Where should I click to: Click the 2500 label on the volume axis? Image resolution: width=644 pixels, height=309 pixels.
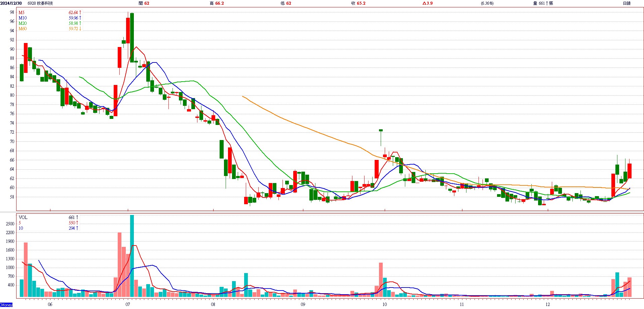point(10,224)
